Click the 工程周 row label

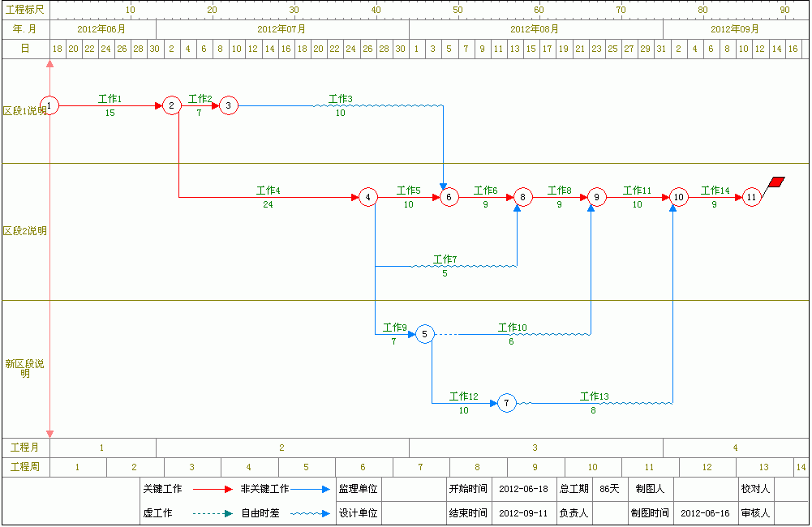point(25,467)
